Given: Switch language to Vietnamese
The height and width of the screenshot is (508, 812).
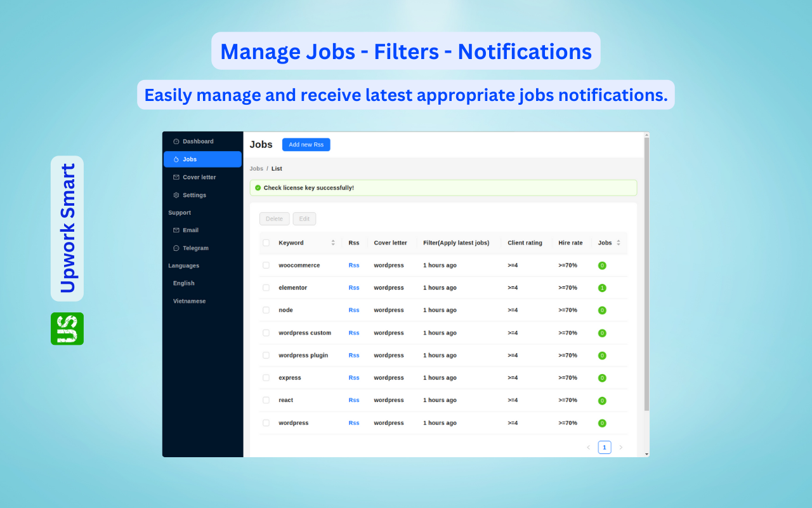Looking at the screenshot, I should 202,301.
